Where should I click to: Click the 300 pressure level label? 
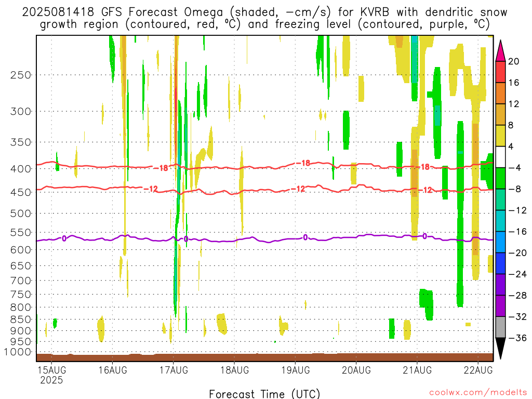point(21,111)
